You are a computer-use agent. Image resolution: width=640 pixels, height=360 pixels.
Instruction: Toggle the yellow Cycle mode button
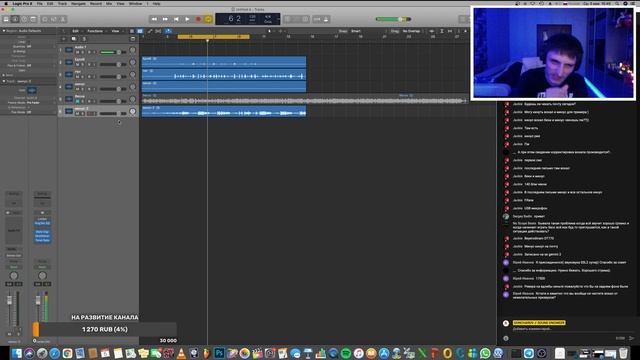click(x=208, y=19)
